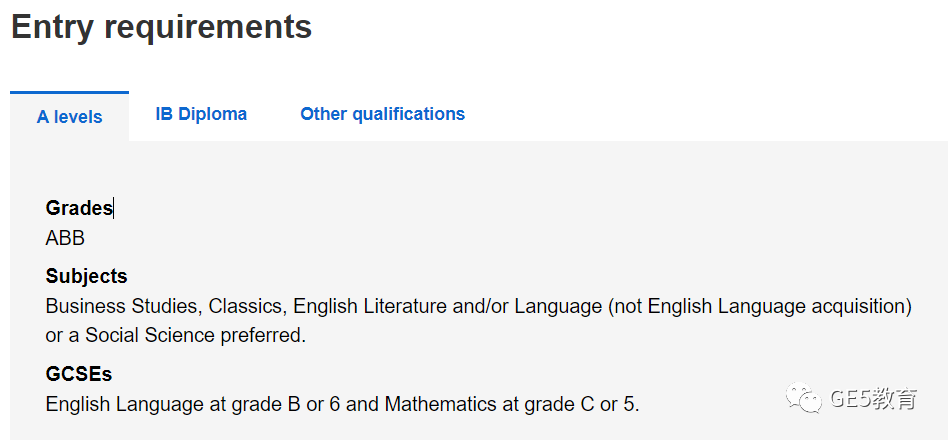Click the 'Social Science preferred' line

176,335
